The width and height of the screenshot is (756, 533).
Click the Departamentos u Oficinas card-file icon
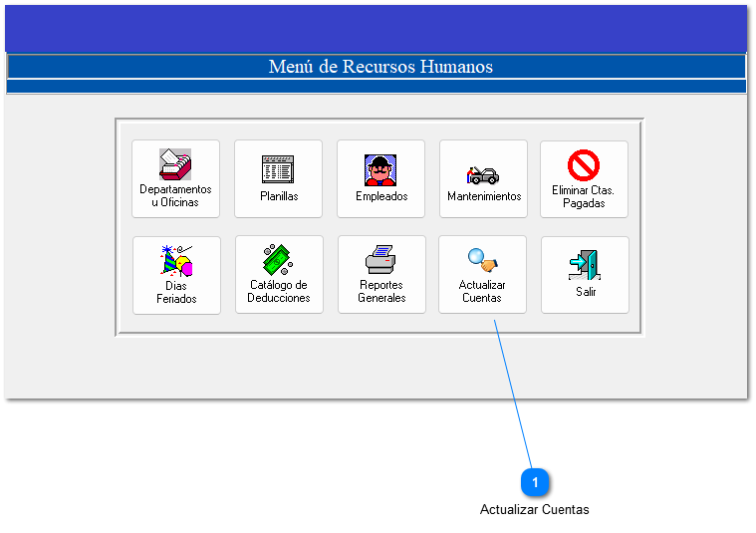coord(175,163)
